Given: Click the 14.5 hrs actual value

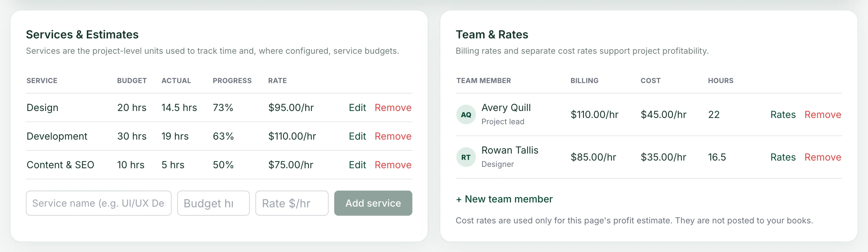Looking at the screenshot, I should point(179,108).
